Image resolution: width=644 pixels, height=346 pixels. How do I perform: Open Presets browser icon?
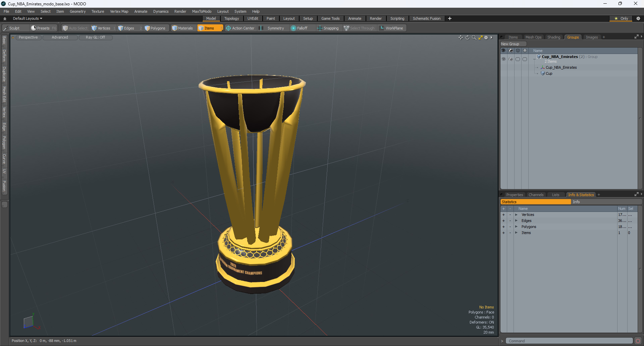34,28
